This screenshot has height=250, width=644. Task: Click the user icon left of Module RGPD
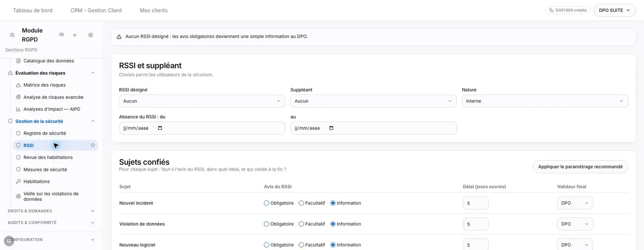[x=12, y=35]
